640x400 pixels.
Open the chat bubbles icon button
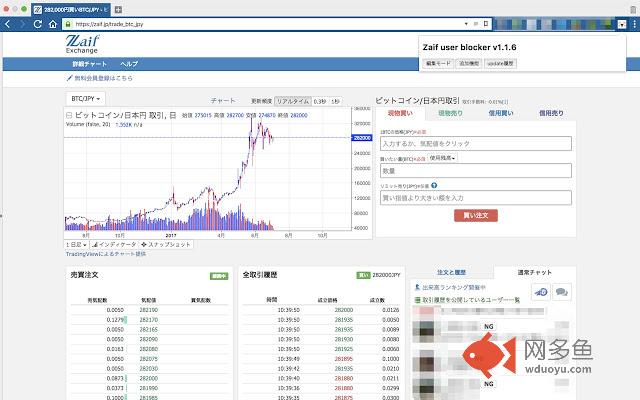click(562, 292)
